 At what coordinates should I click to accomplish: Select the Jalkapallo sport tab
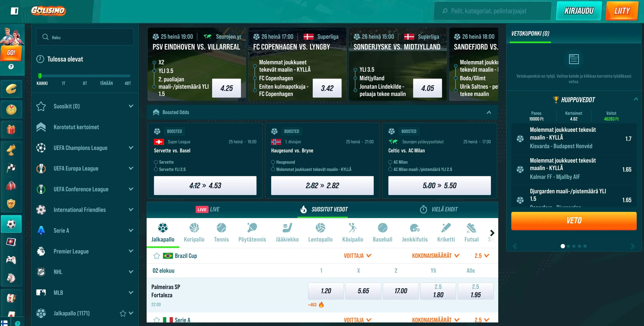(163, 233)
